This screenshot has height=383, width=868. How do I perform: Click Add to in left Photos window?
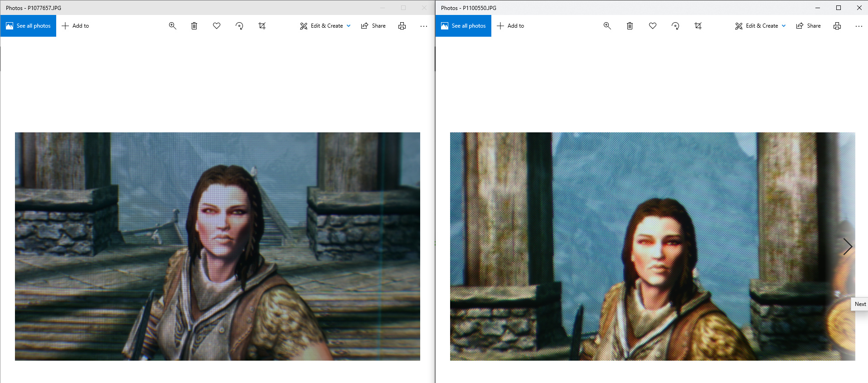point(75,26)
